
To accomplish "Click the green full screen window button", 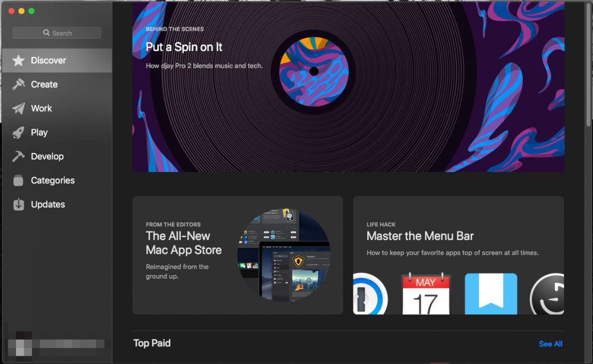I will coord(31,11).
